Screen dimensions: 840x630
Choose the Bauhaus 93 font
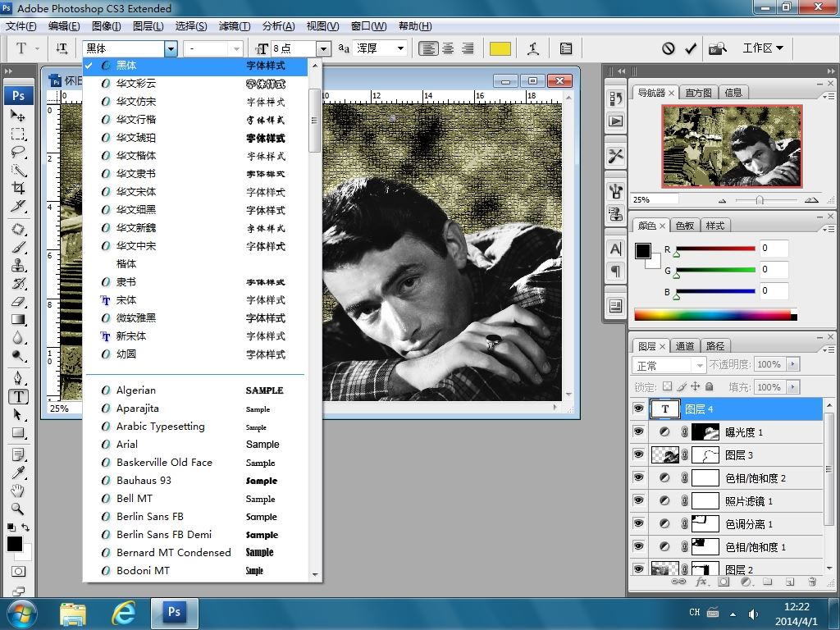tap(196, 481)
